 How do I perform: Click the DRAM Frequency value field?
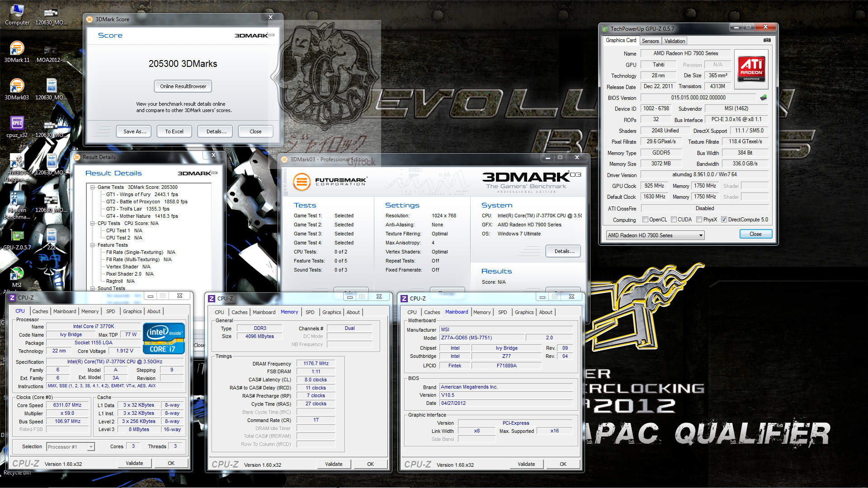[316, 364]
